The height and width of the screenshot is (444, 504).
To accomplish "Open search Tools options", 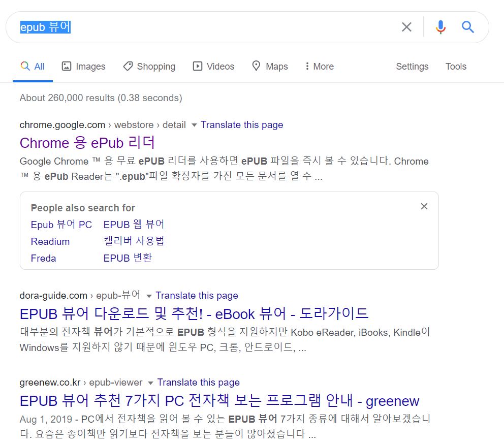I will pyautogui.click(x=456, y=67).
